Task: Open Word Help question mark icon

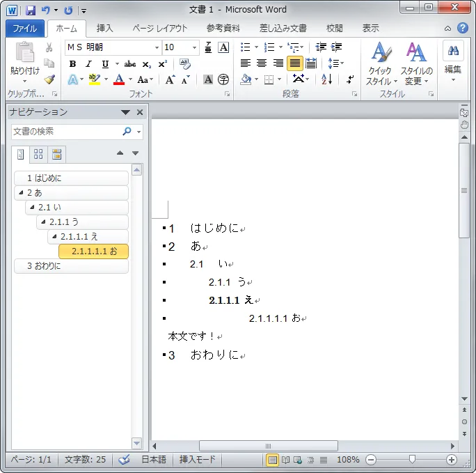Action: [462, 29]
